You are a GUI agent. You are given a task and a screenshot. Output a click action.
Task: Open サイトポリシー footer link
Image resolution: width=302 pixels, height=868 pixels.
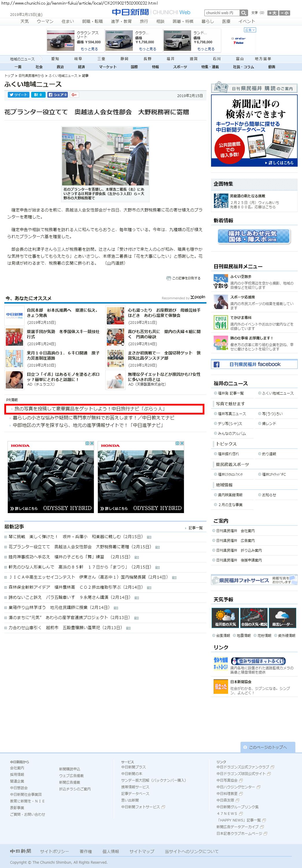pos(55,852)
